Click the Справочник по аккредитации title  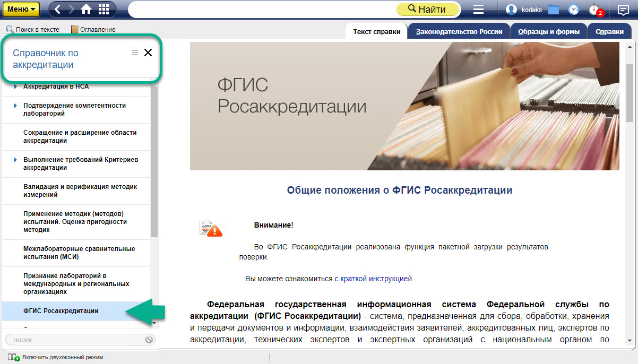click(46, 59)
